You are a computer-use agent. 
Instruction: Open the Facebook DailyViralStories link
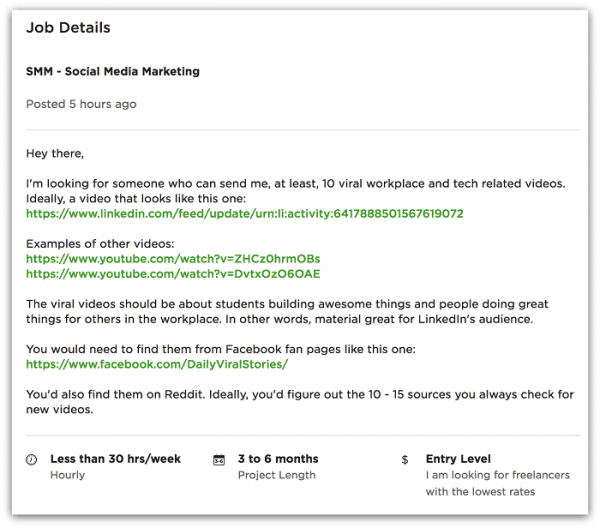click(x=157, y=364)
